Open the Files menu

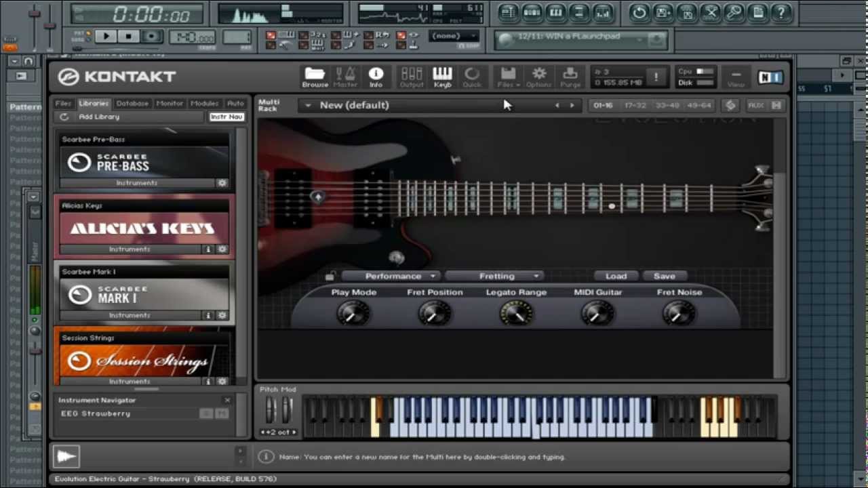508,77
